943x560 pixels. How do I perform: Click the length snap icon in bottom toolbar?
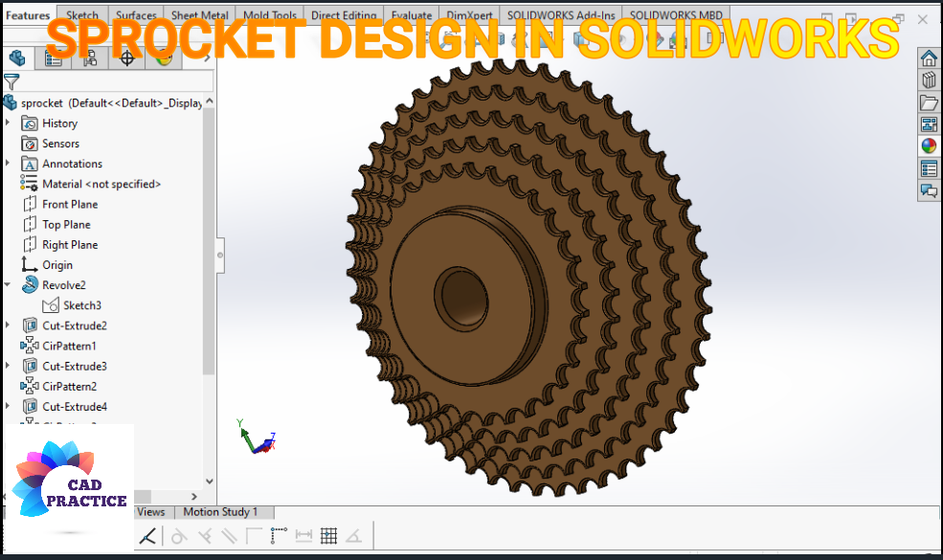pyautogui.click(x=303, y=536)
